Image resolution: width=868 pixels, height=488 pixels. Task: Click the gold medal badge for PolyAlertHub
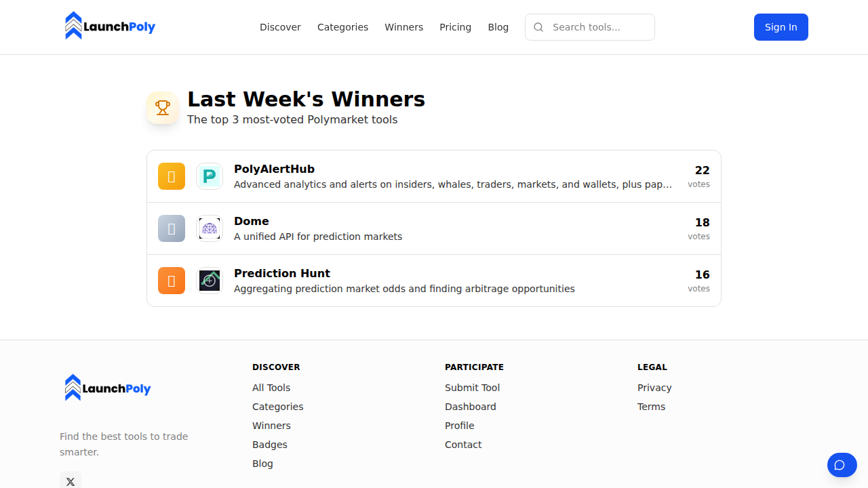pos(171,176)
